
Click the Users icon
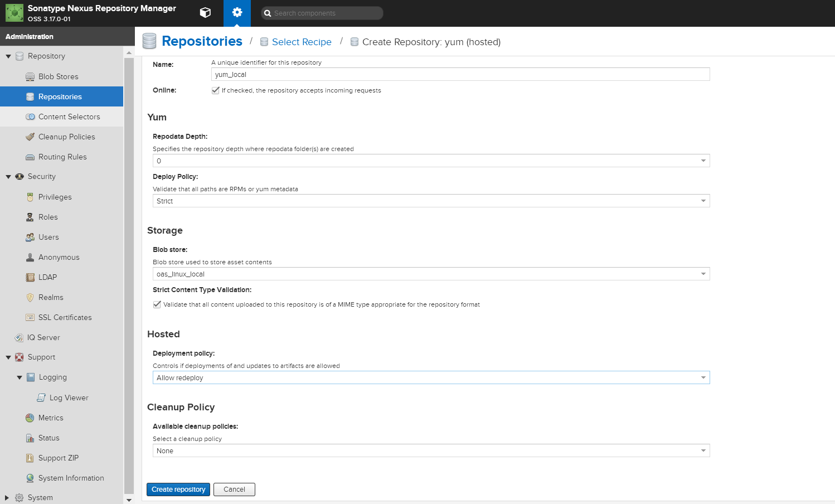[x=30, y=237]
